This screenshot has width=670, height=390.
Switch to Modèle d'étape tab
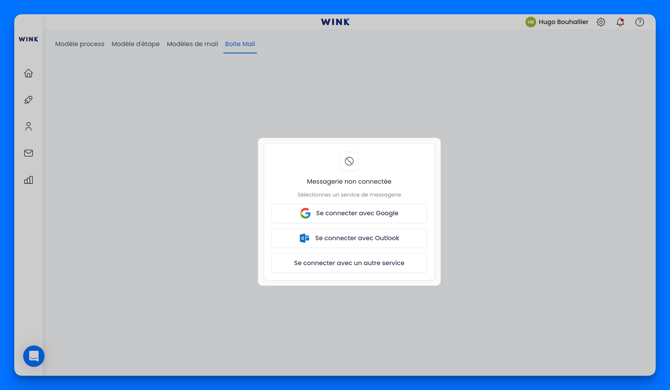135,44
